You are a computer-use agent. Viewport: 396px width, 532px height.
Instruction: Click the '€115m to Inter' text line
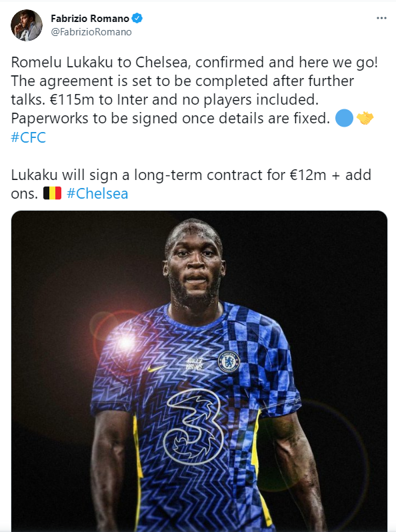165,100
